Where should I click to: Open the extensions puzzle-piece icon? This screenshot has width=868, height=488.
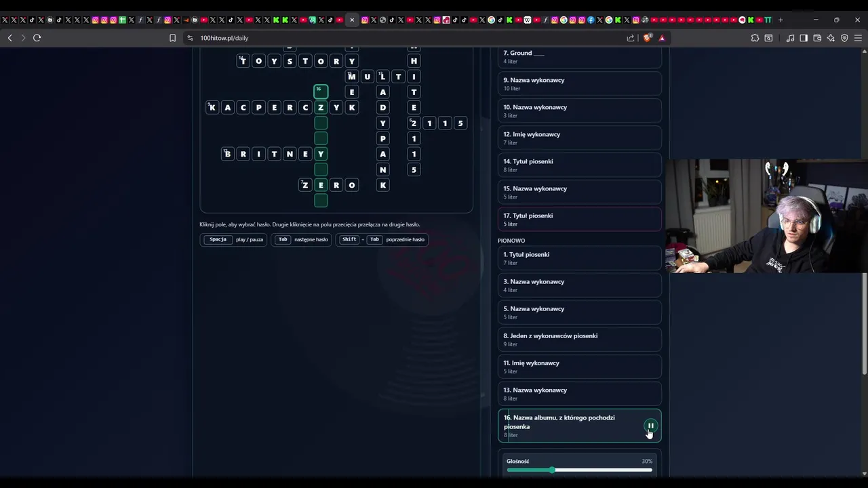coord(755,38)
